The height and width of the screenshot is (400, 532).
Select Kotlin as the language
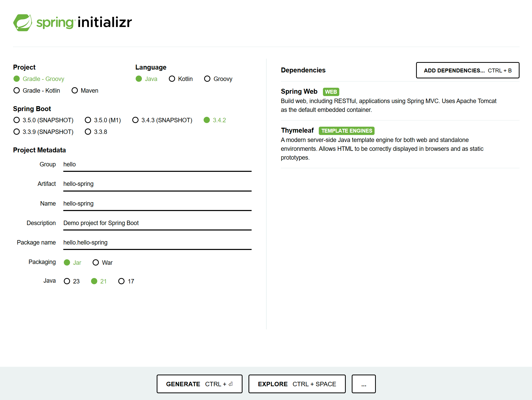click(x=172, y=79)
